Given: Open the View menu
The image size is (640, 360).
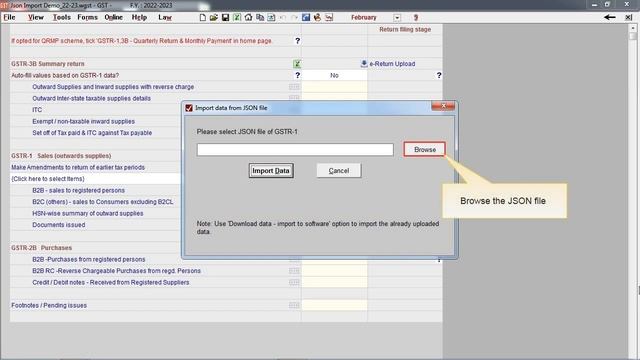Looking at the screenshot, I should pyautogui.click(x=36, y=17).
